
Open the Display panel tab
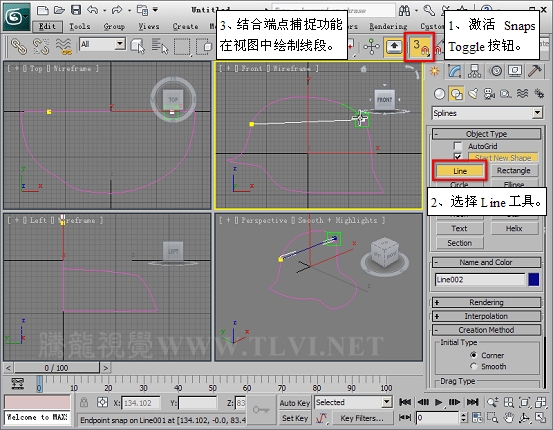click(x=515, y=71)
